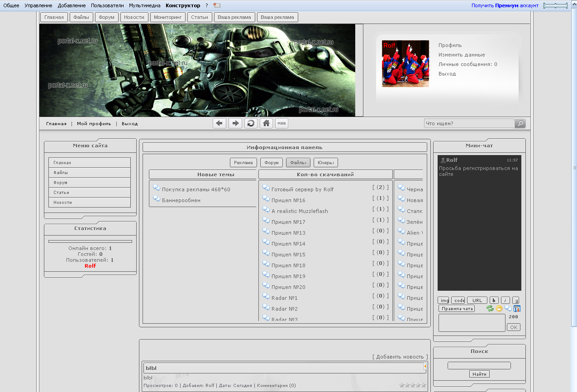The width and height of the screenshot is (577, 392).
Task: Send the chat message with the "OK" button
Action: tap(514, 327)
